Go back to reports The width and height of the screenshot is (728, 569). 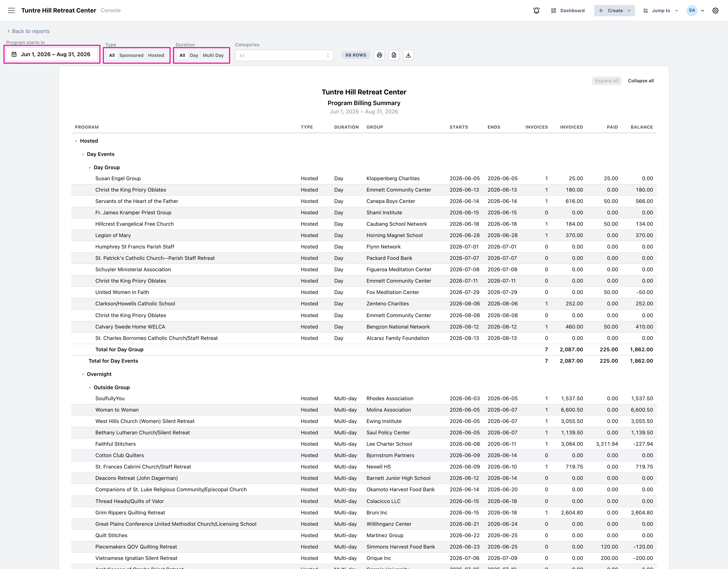[28, 31]
